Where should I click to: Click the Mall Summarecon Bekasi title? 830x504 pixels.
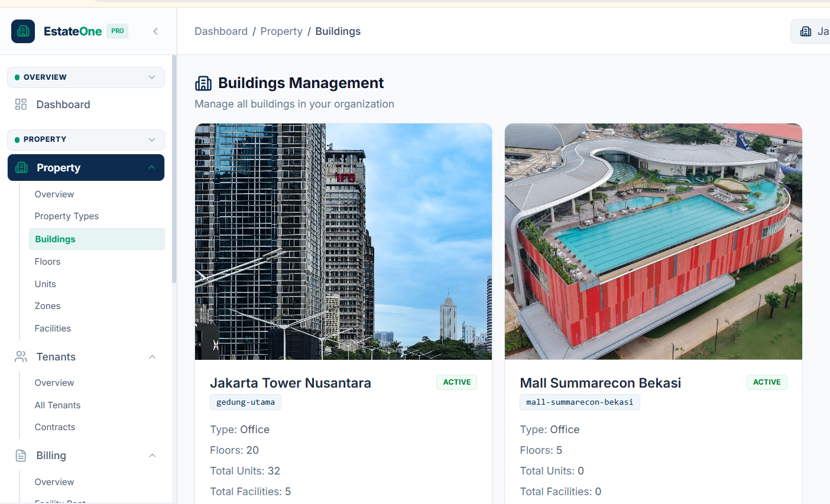[x=601, y=383]
